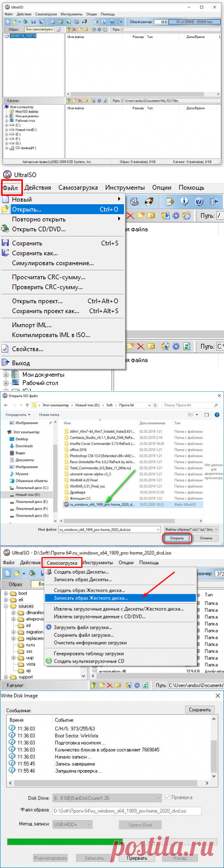This screenshot has height=868, width=224.
Task: Choose Записать образ Жесткого диска... entry
Action: [91, 598]
